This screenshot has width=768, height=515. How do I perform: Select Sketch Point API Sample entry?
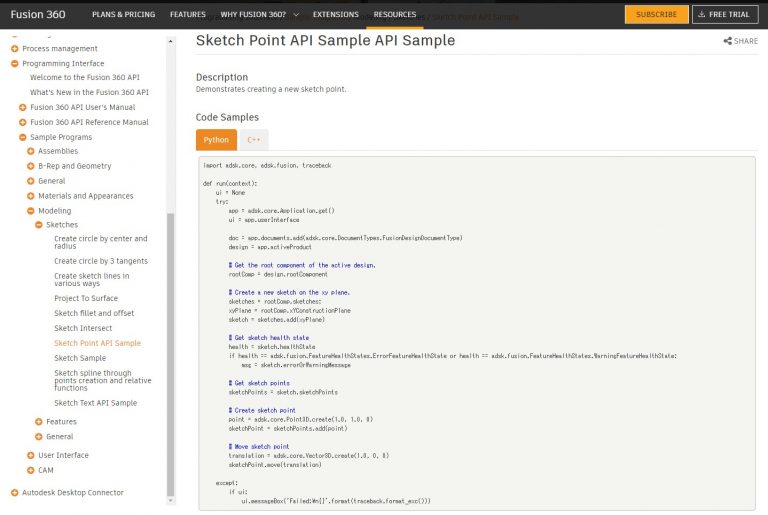[x=97, y=343]
